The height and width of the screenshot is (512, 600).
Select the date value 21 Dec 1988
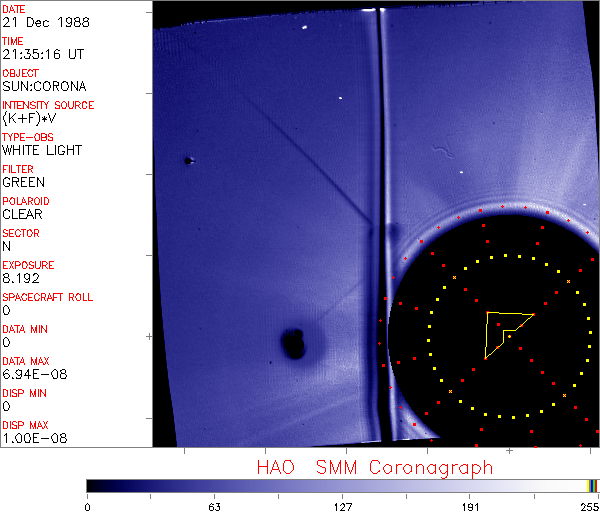(x=37, y=23)
